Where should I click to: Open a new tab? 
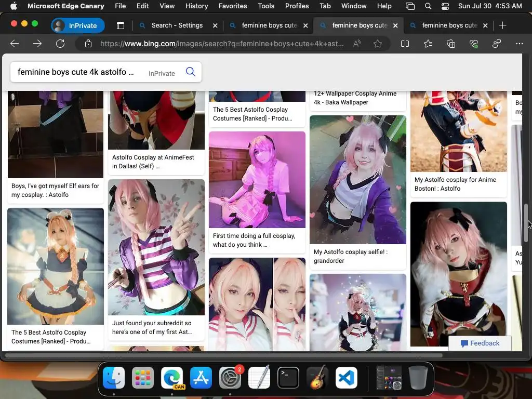pos(503,25)
